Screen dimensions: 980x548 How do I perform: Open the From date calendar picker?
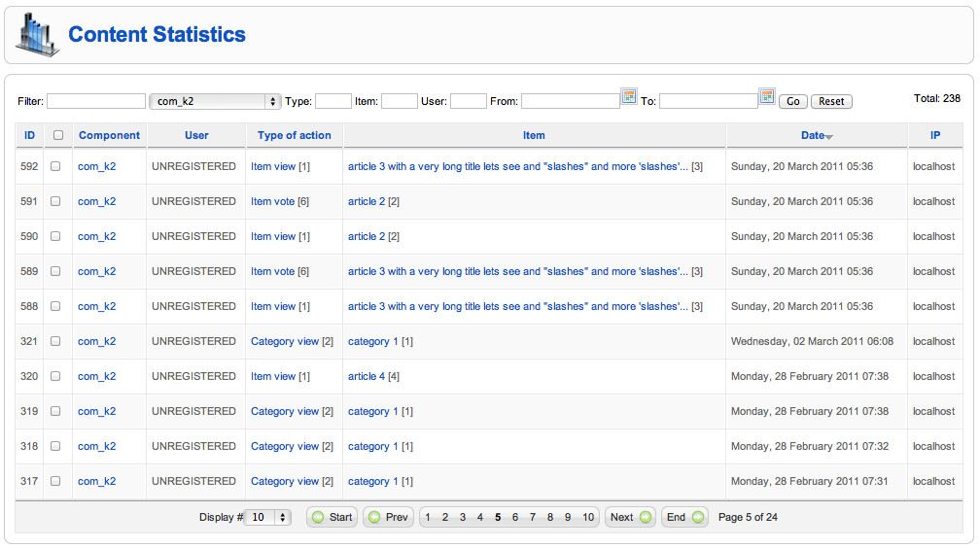[629, 96]
